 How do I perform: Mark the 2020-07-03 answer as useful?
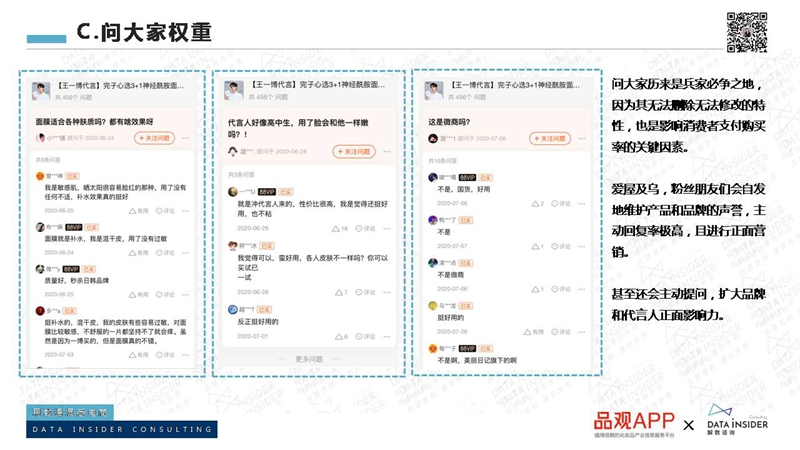[x=139, y=355]
